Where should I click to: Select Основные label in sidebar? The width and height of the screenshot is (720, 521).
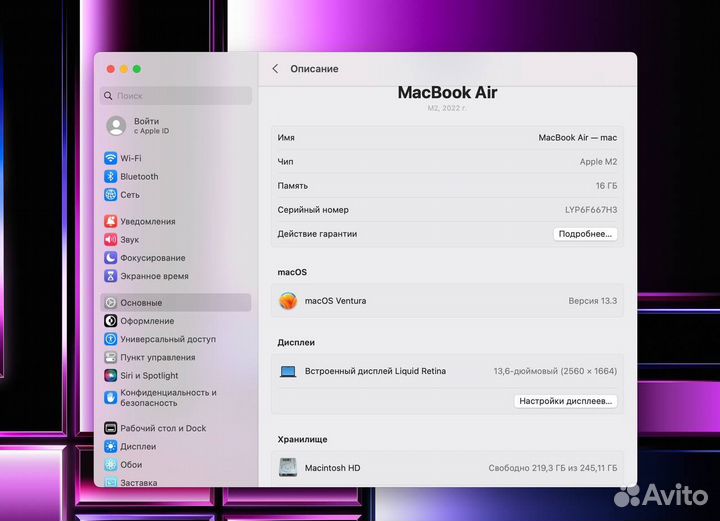pyautogui.click(x=141, y=303)
